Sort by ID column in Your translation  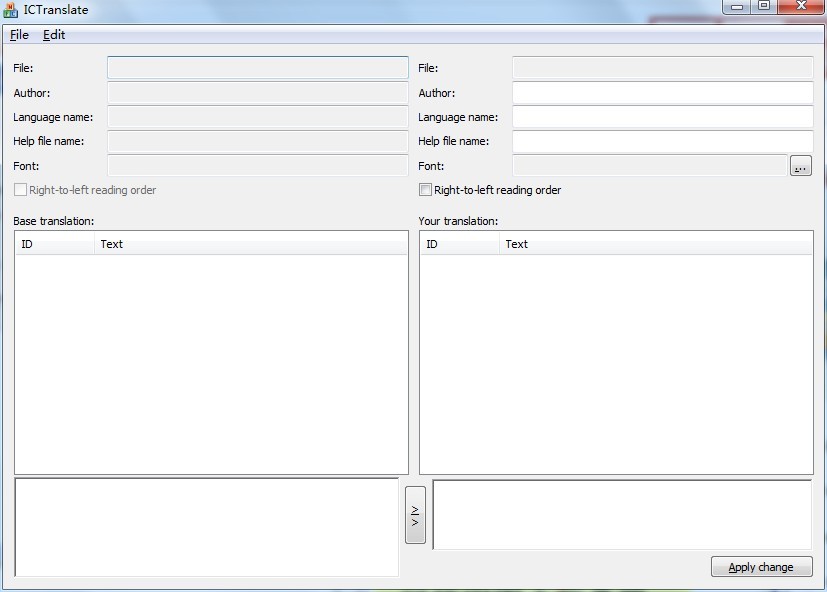(459, 244)
